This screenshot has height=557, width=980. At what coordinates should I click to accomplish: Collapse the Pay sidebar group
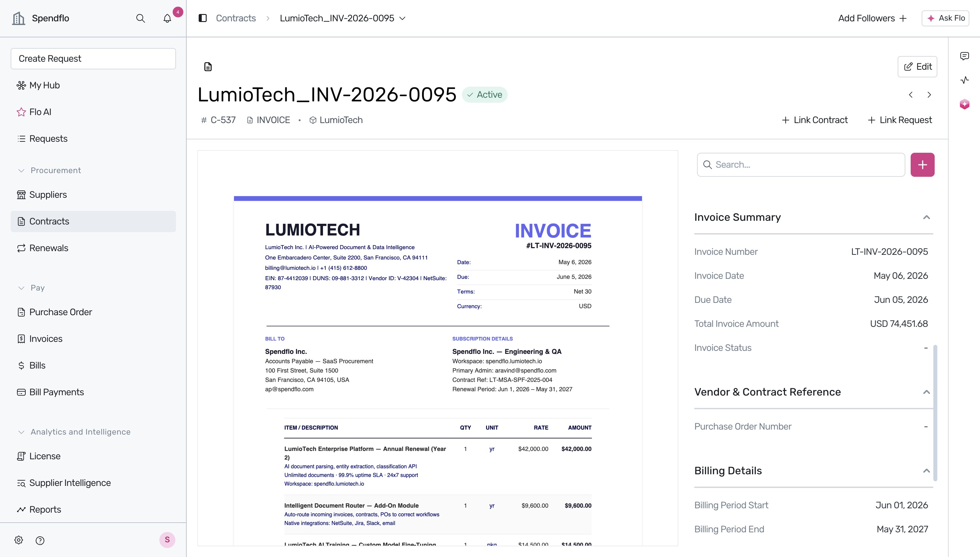pyautogui.click(x=31, y=288)
